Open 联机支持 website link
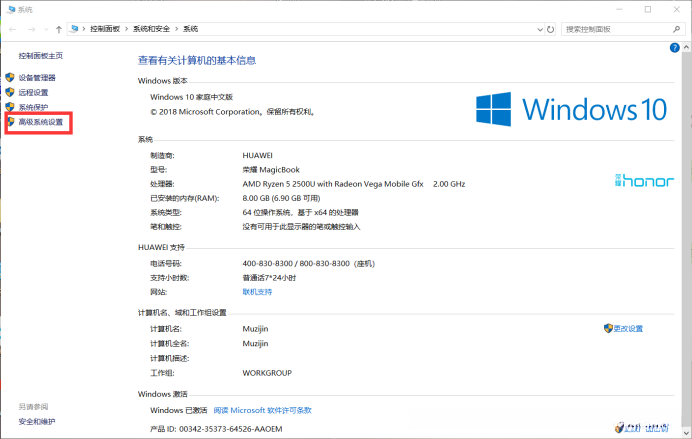The height and width of the screenshot is (439, 692). (x=257, y=292)
